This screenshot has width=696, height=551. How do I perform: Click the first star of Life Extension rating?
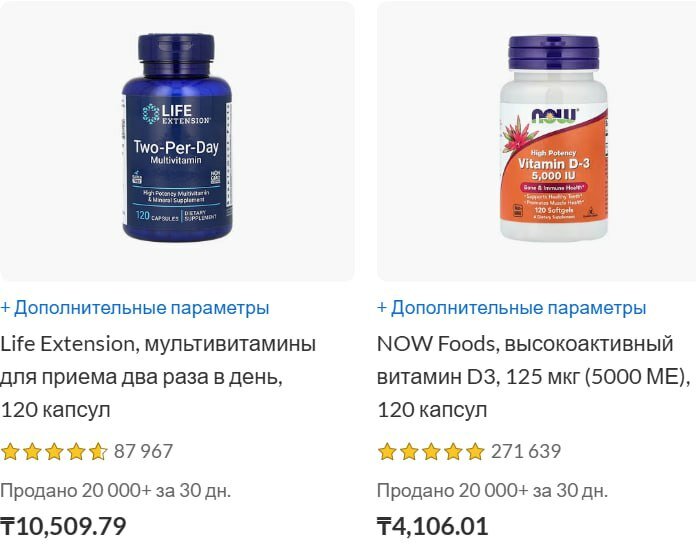pos(10,452)
